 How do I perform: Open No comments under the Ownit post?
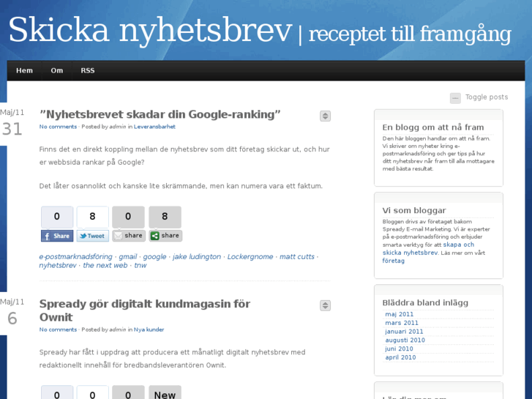tap(58, 329)
